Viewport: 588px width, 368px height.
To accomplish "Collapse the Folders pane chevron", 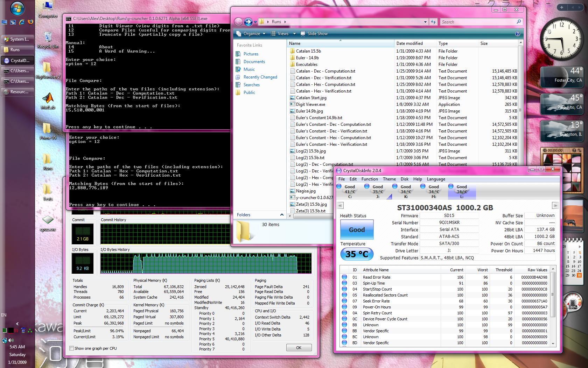I will tap(282, 215).
